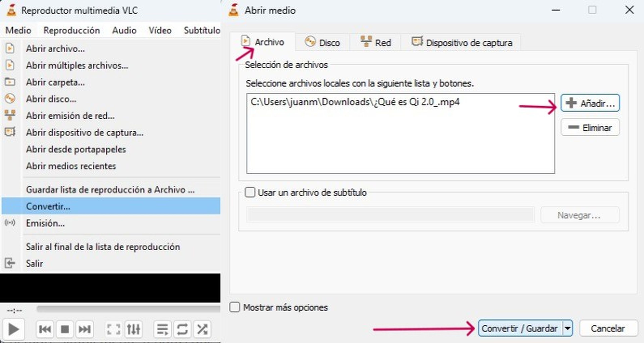644x343 pixels.
Task: Skip to next media track
Action: pyautogui.click(x=85, y=329)
